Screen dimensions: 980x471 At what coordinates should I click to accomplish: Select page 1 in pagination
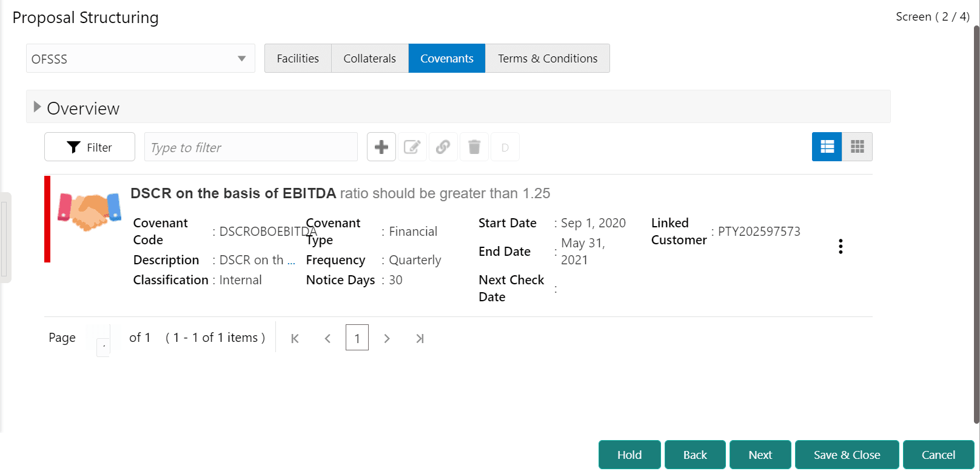pos(357,338)
